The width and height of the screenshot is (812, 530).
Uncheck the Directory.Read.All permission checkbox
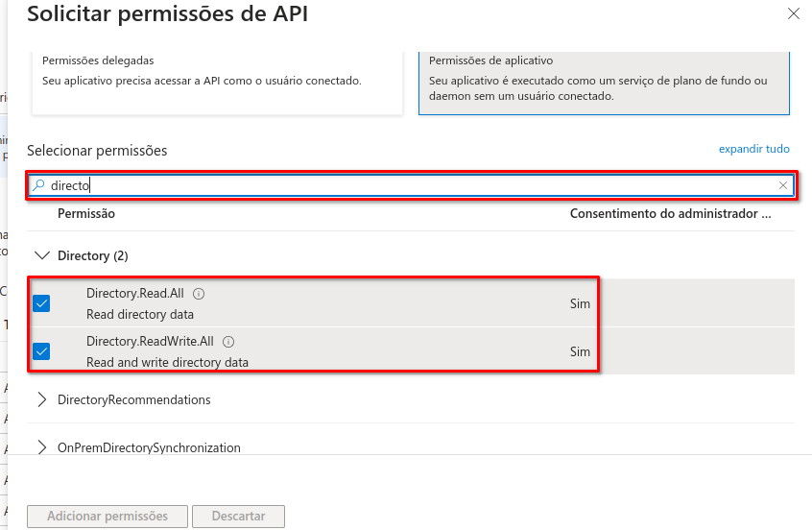[41, 303]
